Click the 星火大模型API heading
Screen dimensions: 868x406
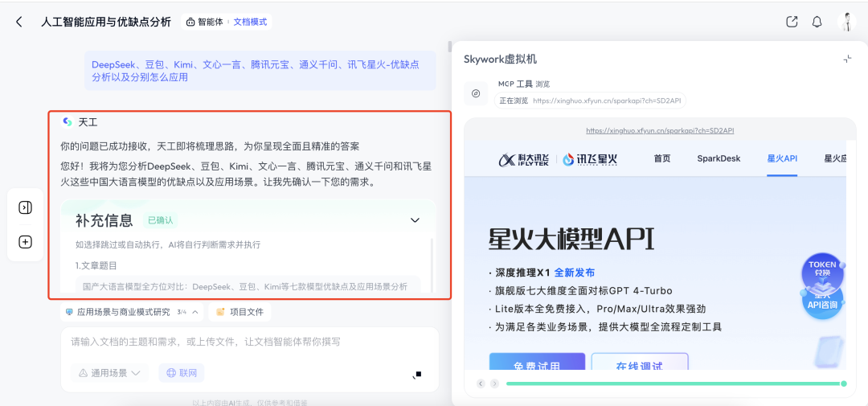(x=571, y=240)
